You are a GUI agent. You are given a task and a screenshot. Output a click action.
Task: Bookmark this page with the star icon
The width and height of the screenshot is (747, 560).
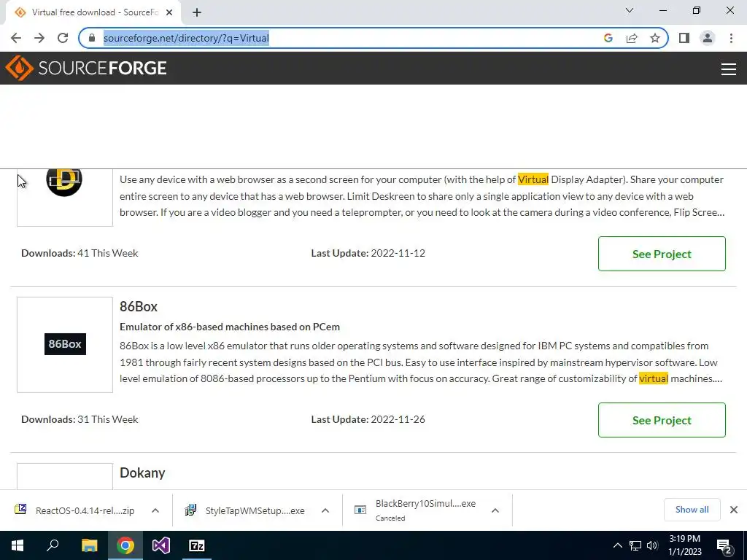[x=655, y=38]
